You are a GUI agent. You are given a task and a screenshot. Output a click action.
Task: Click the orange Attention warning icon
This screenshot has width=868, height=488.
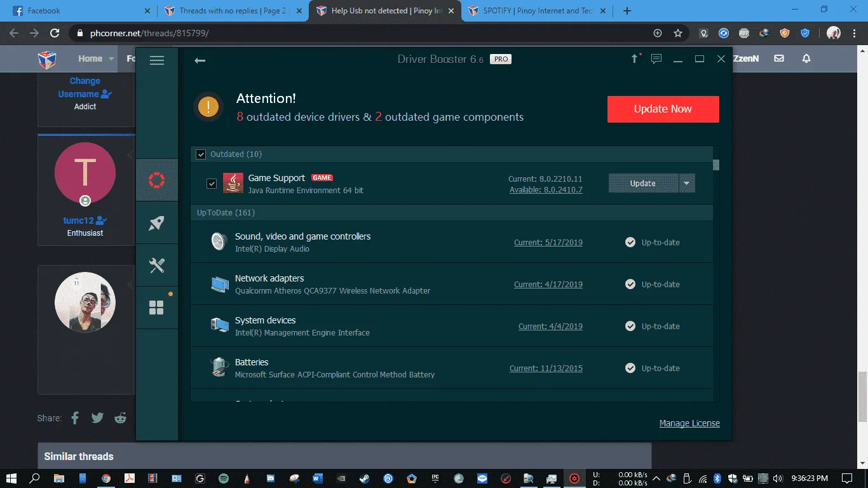pos(208,107)
